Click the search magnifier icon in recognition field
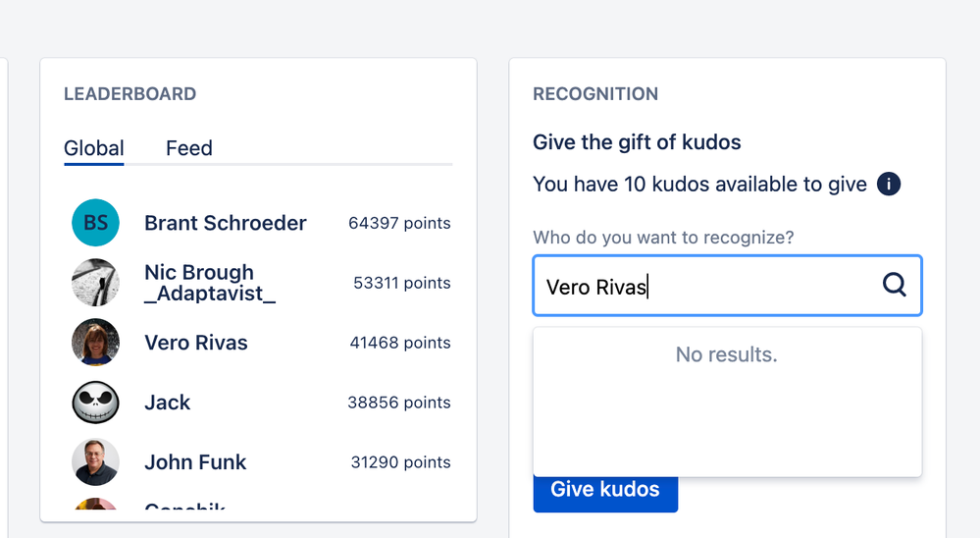The image size is (980, 538). coord(894,286)
